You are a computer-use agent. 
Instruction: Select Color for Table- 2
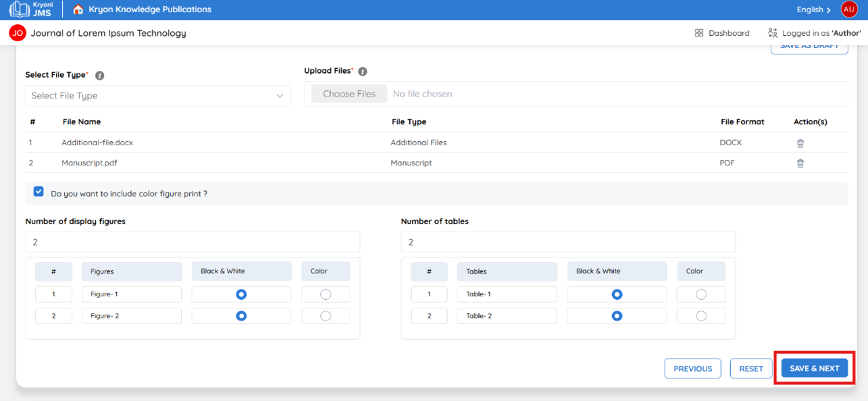(x=701, y=316)
